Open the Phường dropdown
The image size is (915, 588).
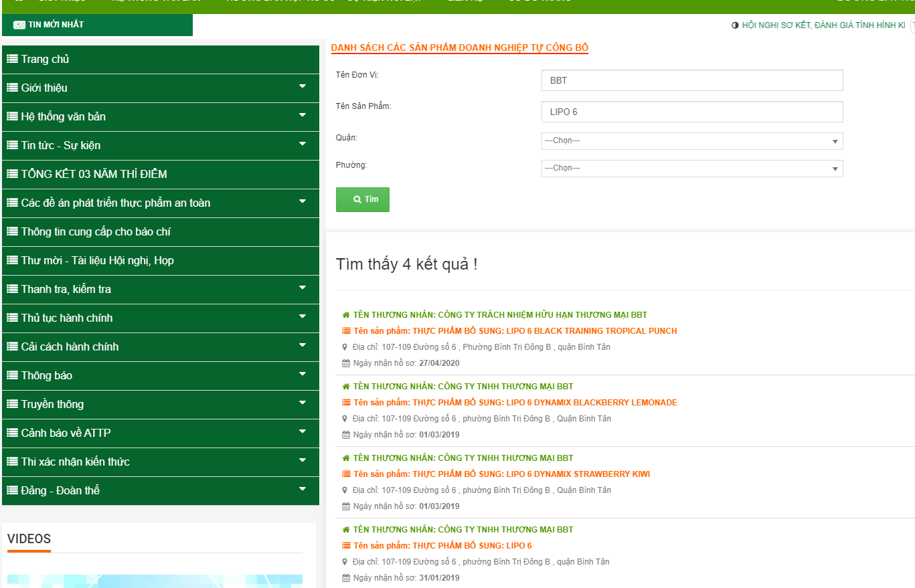pyautogui.click(x=692, y=168)
